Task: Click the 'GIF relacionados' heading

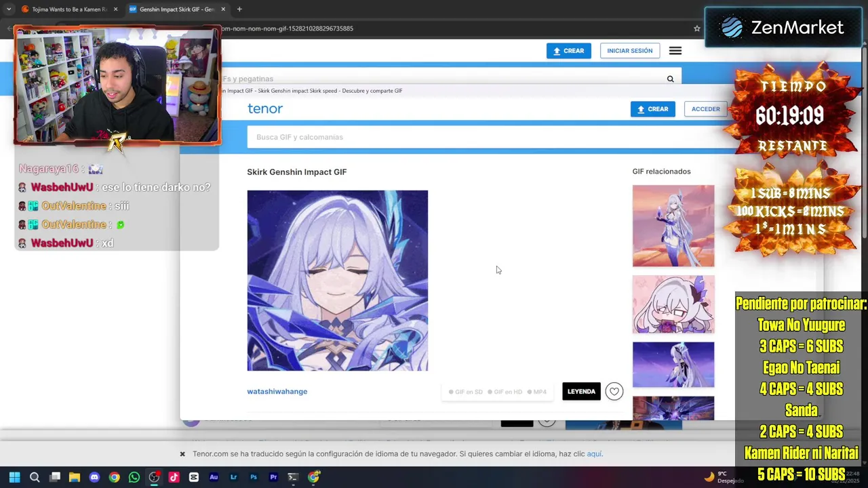Action: pos(661,171)
